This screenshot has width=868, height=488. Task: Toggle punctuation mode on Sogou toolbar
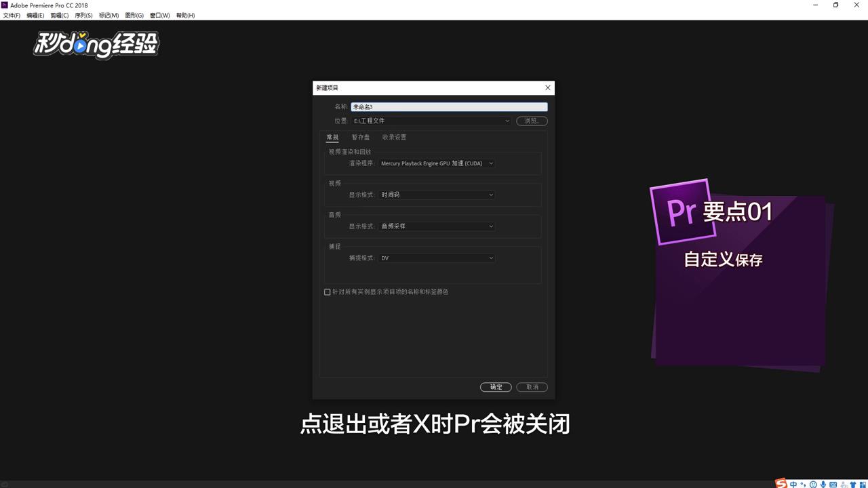point(803,484)
